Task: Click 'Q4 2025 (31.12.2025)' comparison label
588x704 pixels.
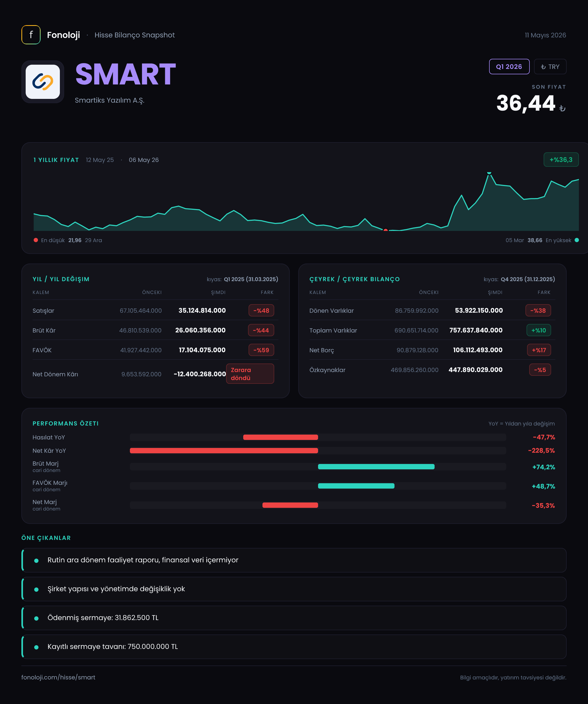Action: coord(528,279)
